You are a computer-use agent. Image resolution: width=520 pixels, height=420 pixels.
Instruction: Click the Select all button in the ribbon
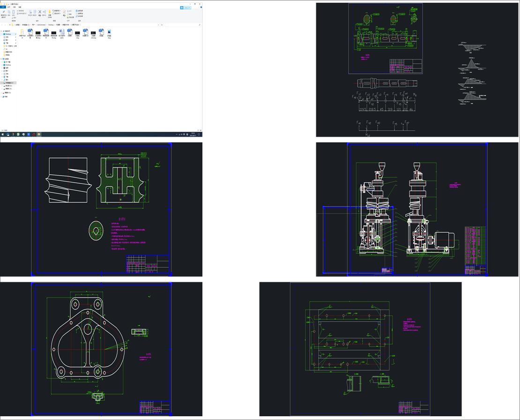tap(80, 10)
